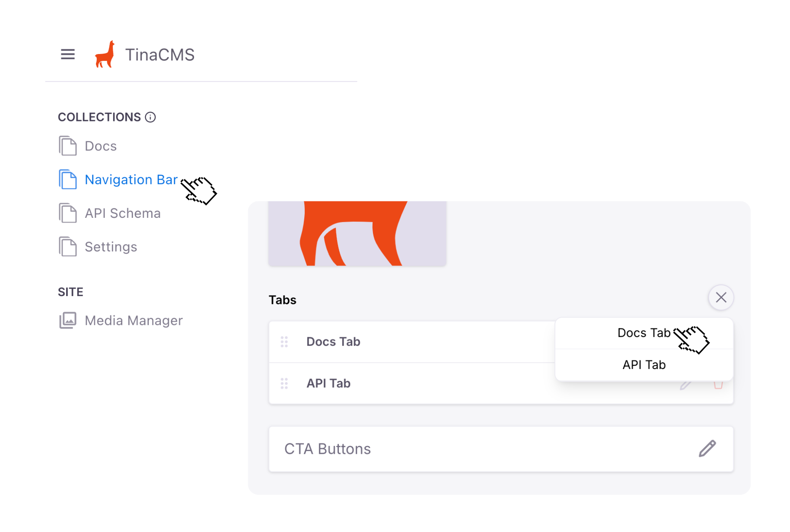
Task: Click the TinaCMS llama logo
Action: pos(105,54)
